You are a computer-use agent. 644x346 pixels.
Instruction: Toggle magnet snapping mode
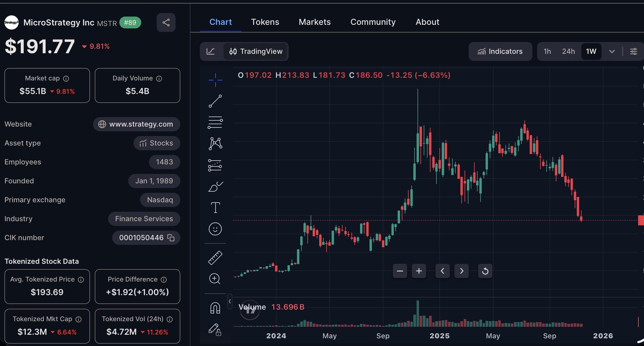click(x=215, y=308)
